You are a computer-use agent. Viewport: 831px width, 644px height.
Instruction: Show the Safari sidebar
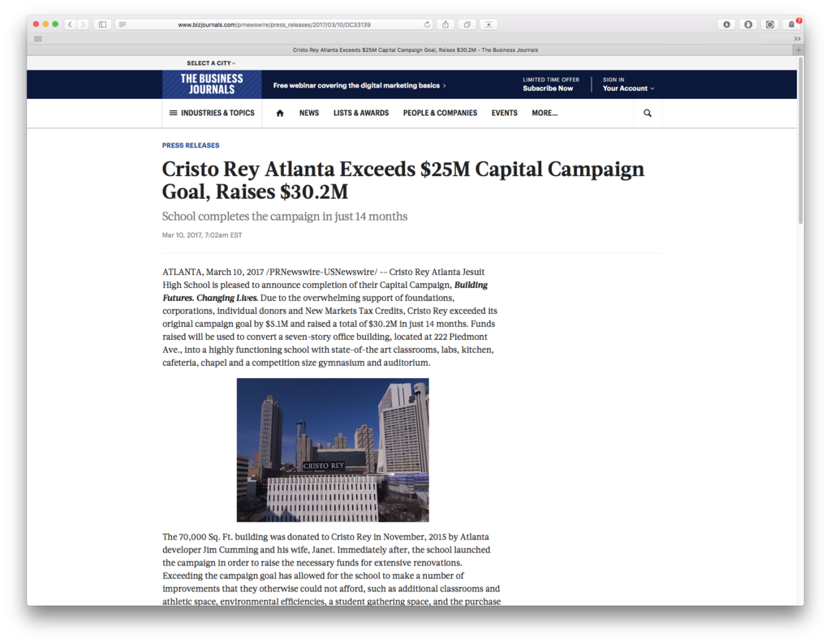pos(102,24)
